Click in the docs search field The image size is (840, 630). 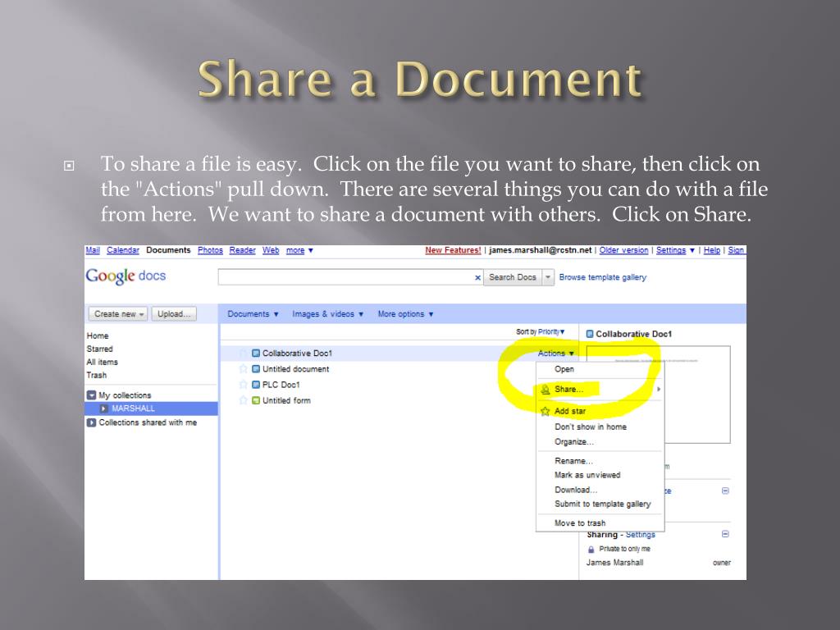click(x=345, y=277)
